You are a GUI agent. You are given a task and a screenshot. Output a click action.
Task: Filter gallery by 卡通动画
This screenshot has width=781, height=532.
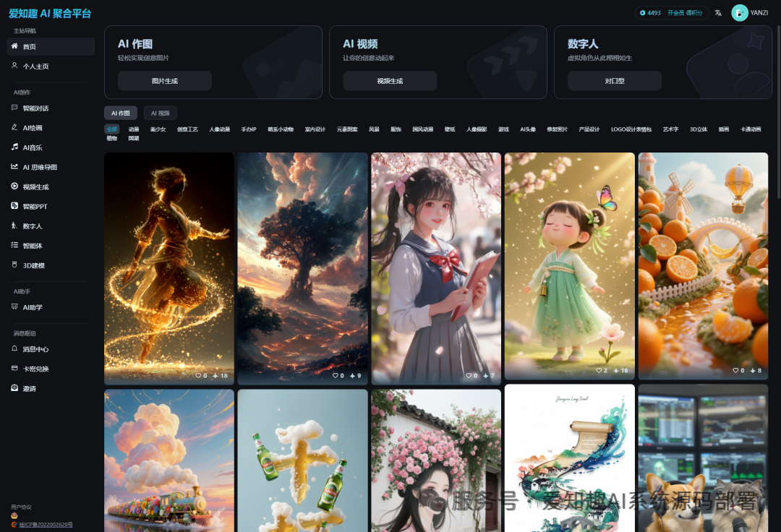point(751,129)
